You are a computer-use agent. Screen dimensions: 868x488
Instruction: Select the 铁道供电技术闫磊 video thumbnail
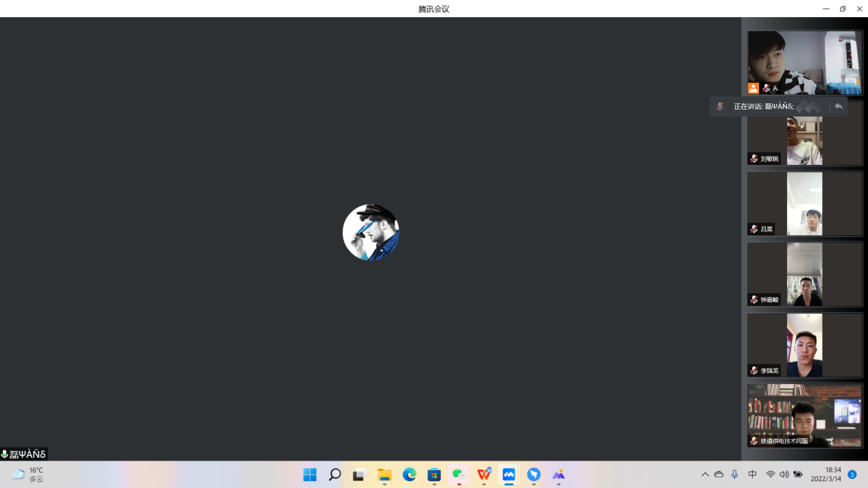(x=804, y=415)
